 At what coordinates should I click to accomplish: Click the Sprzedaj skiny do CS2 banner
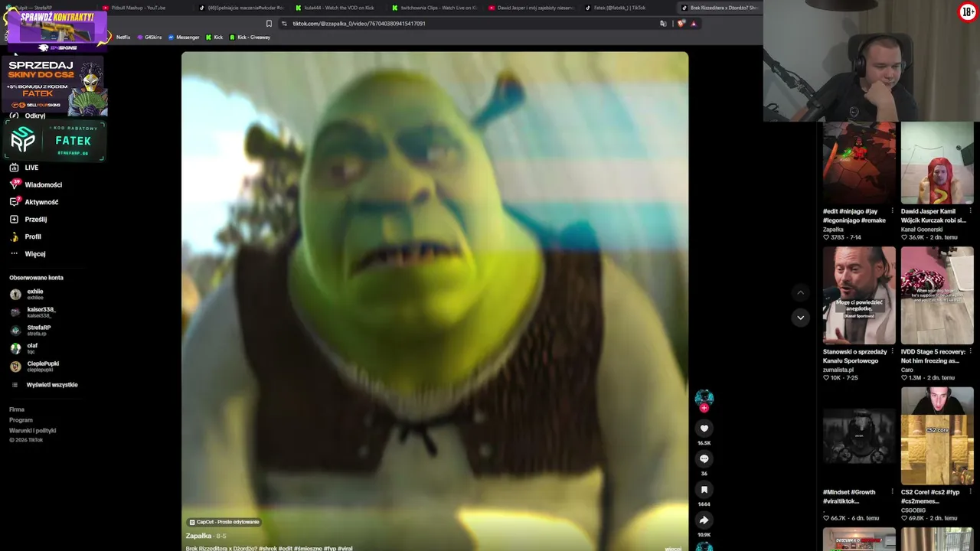[55, 84]
